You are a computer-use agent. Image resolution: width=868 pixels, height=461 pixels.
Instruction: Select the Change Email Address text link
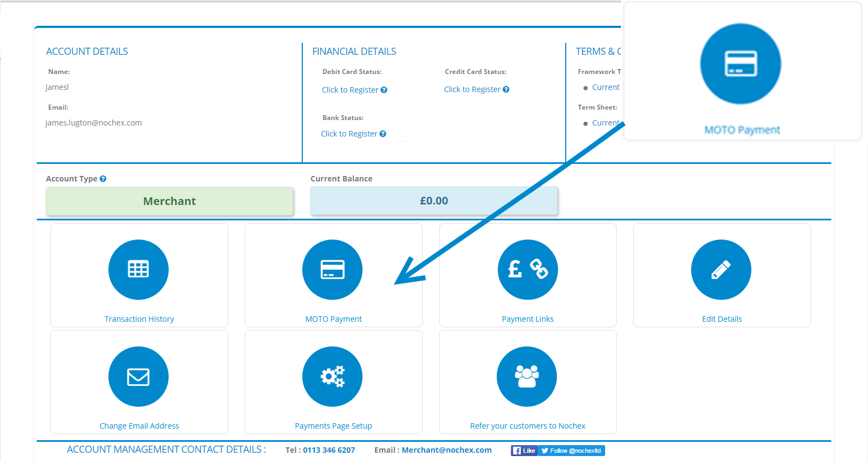139,426
